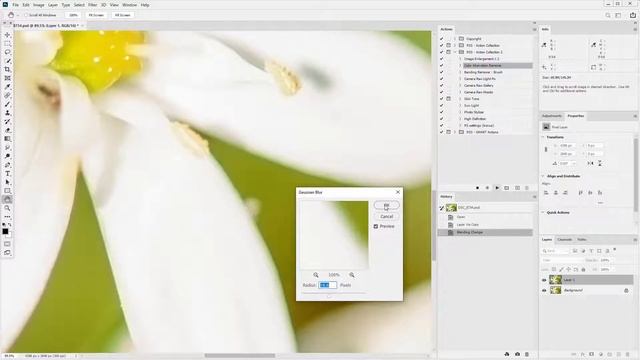
Task: Toggle checkmark for High Definition action
Action: 441,119
